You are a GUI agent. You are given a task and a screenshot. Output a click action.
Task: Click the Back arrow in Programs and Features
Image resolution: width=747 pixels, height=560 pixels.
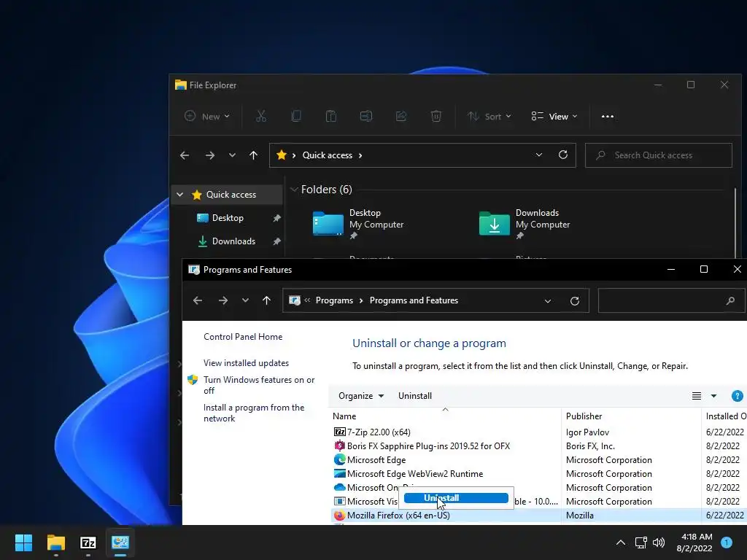click(198, 300)
